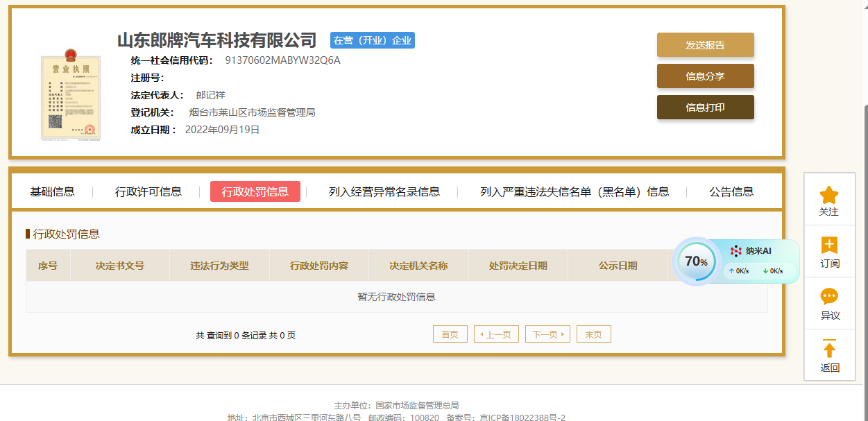Click the 下一页 pagination button
This screenshot has height=421, width=868.
(547, 334)
